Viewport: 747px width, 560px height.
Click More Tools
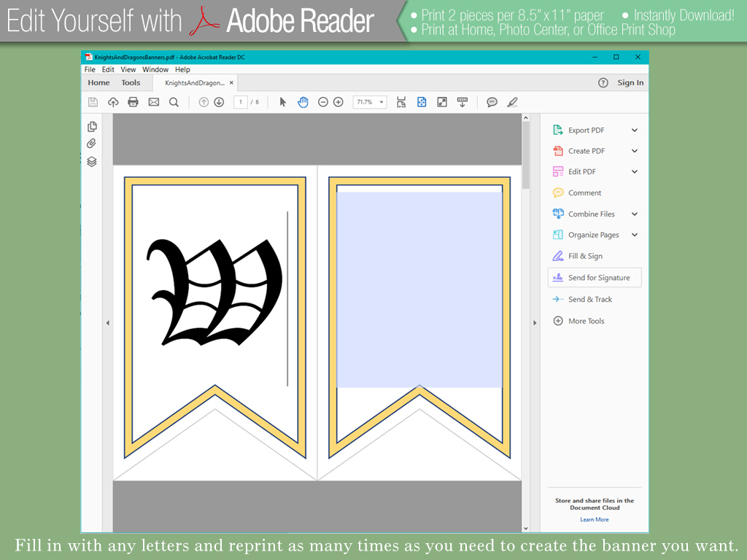tap(586, 321)
